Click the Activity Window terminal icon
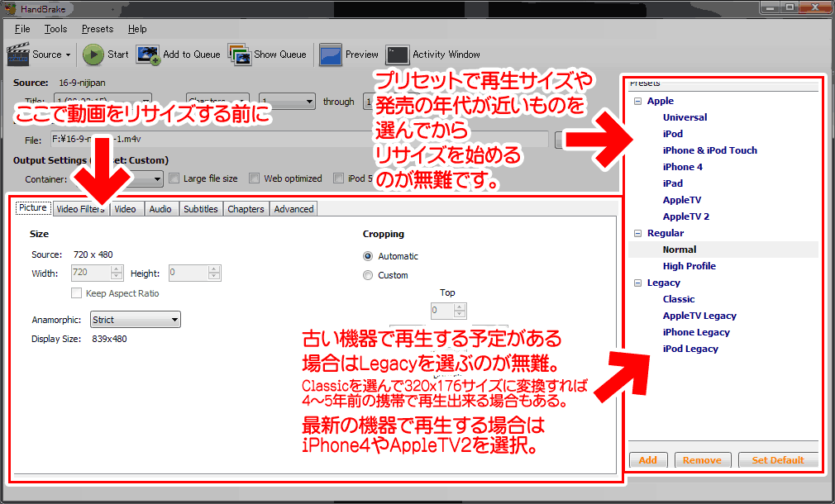This screenshot has width=835, height=504. coord(398,55)
